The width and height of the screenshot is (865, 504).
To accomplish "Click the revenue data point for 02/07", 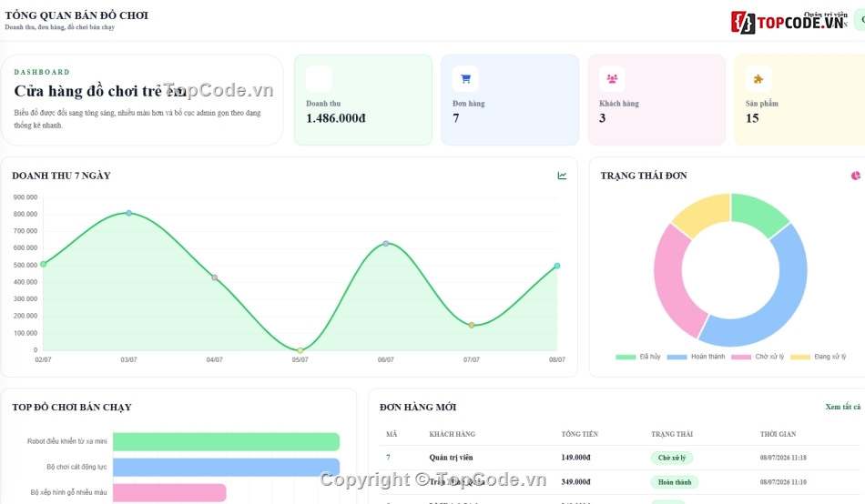I will coord(43,264).
